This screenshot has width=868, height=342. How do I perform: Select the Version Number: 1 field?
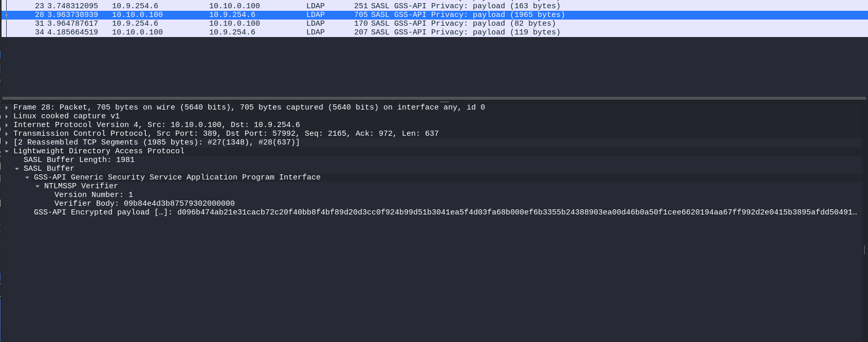[94, 195]
